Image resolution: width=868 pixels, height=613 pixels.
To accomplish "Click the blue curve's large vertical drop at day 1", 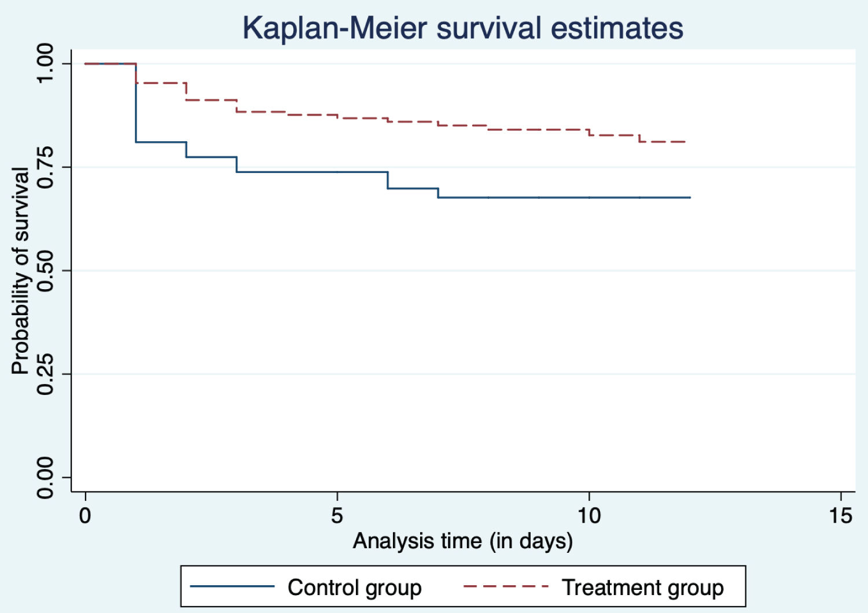I will [136, 104].
